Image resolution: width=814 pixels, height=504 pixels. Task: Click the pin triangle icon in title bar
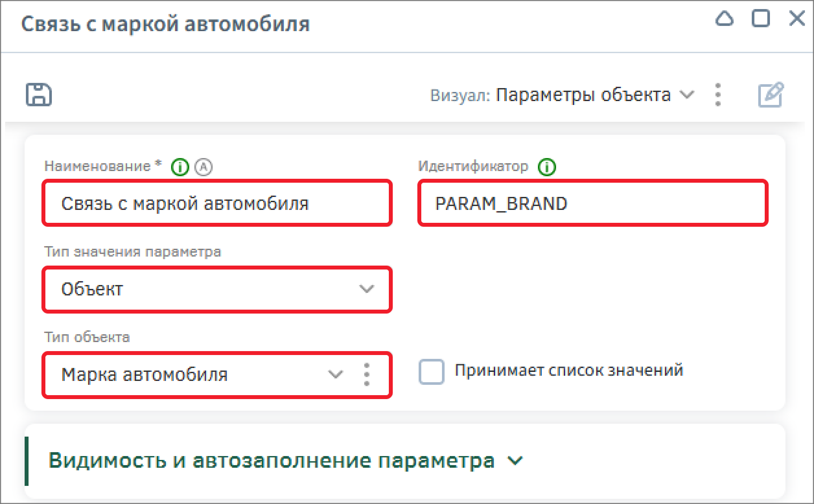(724, 19)
